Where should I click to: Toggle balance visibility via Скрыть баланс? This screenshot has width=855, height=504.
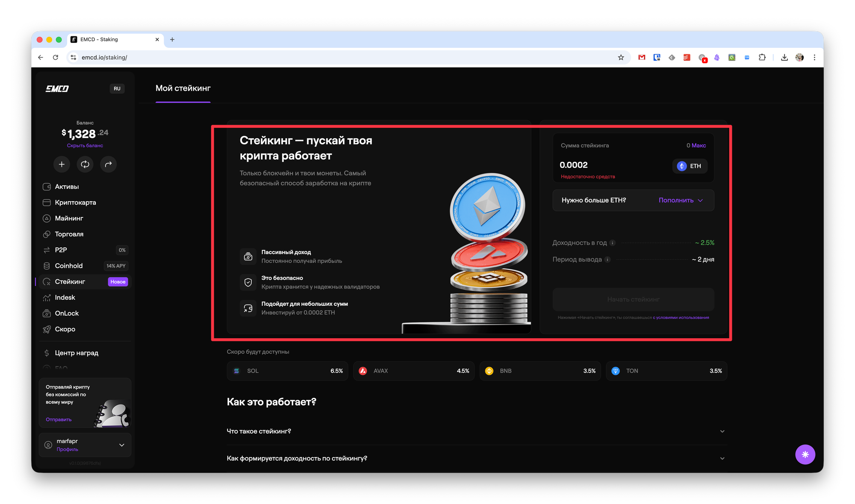click(85, 146)
